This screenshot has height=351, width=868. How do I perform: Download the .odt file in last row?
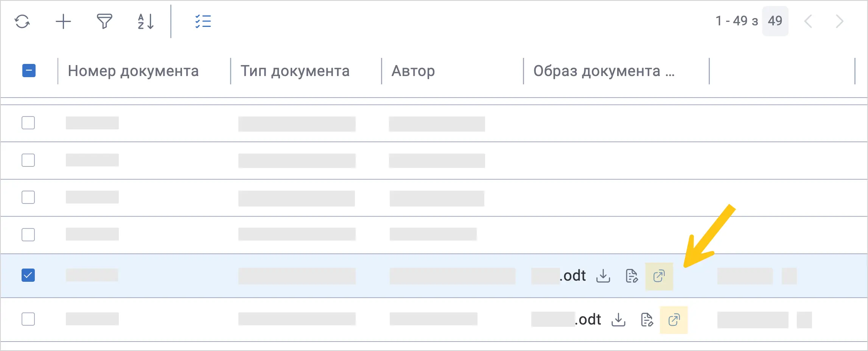(x=618, y=320)
